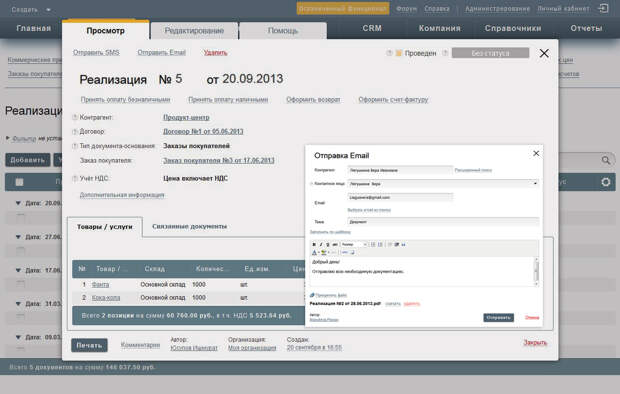
Task: Open the Кока-кола product link
Action: [x=106, y=297]
